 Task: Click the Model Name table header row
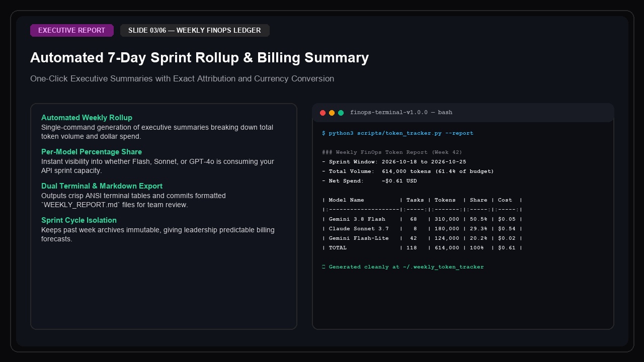pyautogui.click(x=422, y=200)
